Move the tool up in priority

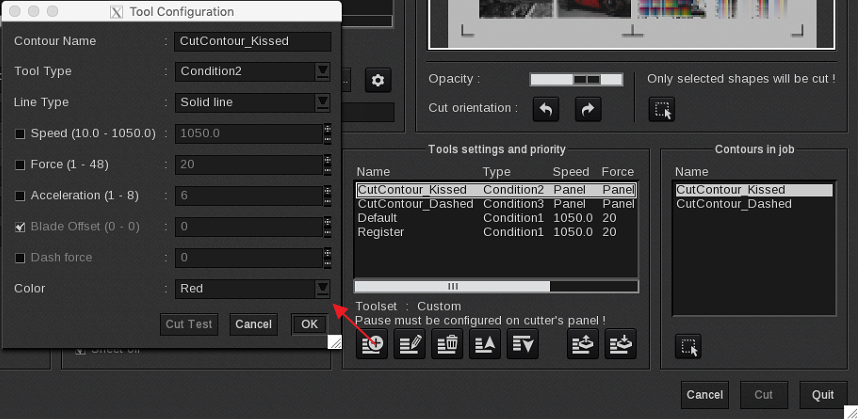pyautogui.click(x=485, y=345)
